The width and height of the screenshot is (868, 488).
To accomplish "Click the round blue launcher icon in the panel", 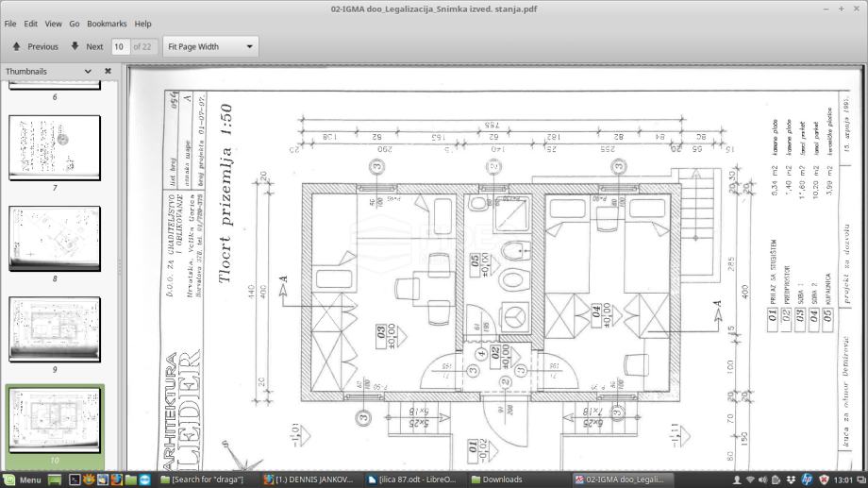I will (x=144, y=480).
